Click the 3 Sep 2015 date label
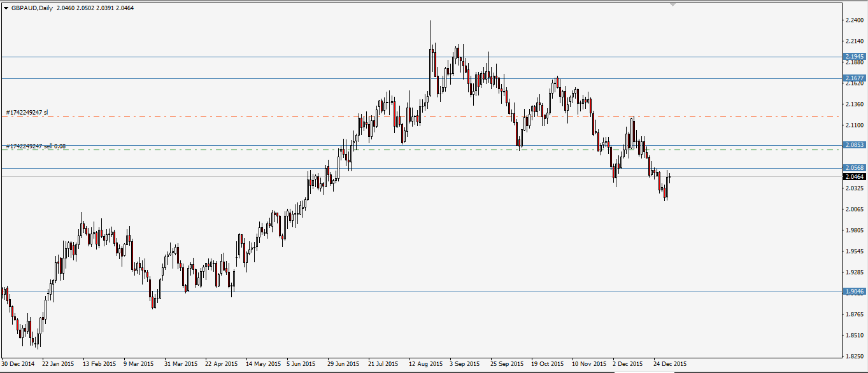Viewport: 868px width, 373px height. (465, 364)
